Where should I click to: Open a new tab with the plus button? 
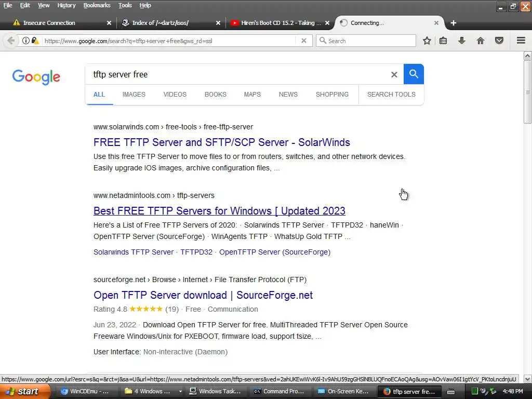pos(453,23)
